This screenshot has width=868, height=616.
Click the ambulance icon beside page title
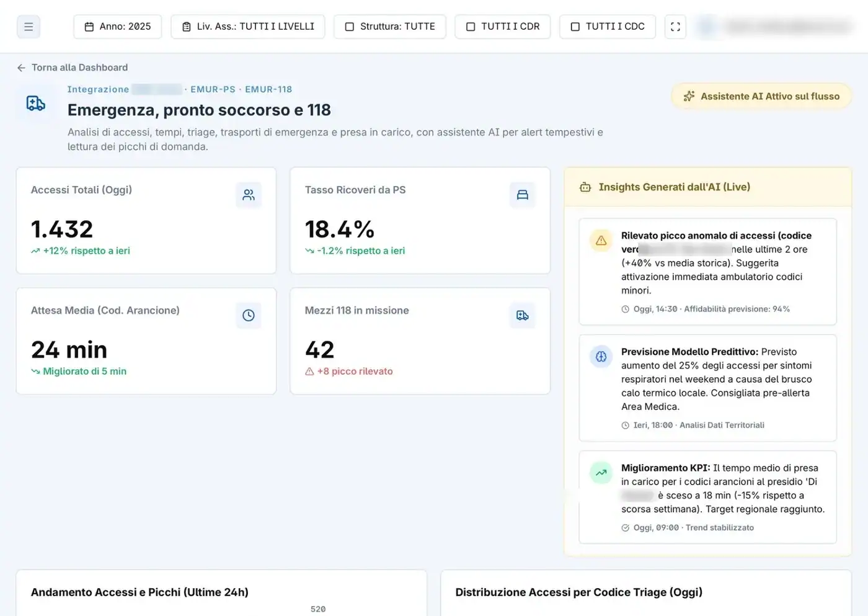click(36, 103)
